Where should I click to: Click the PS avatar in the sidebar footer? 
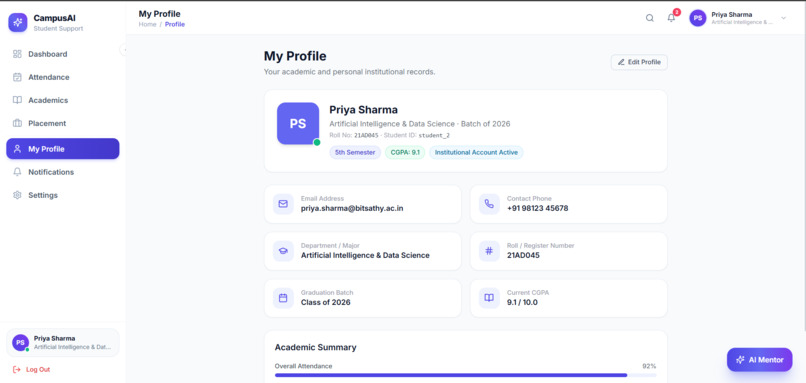tap(21, 342)
